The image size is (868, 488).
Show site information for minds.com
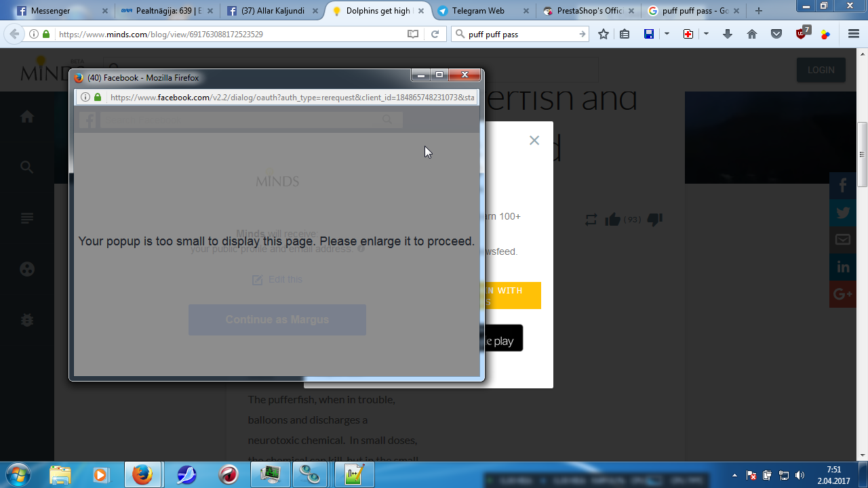34,34
